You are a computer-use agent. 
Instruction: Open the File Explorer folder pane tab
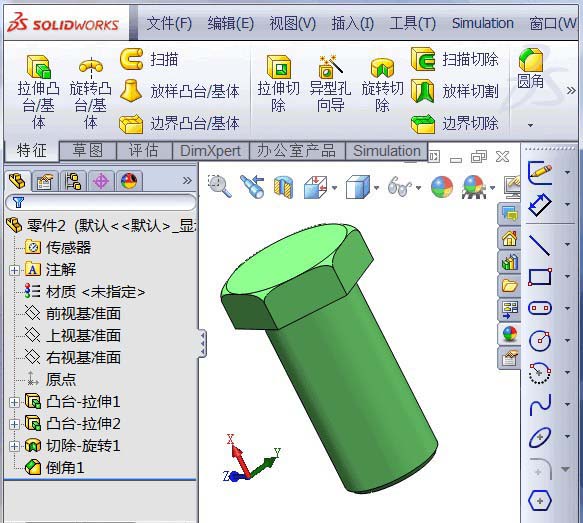tap(509, 285)
